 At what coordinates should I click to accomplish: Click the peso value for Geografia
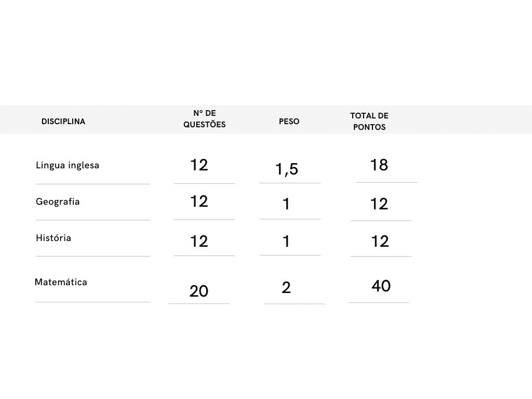(286, 204)
